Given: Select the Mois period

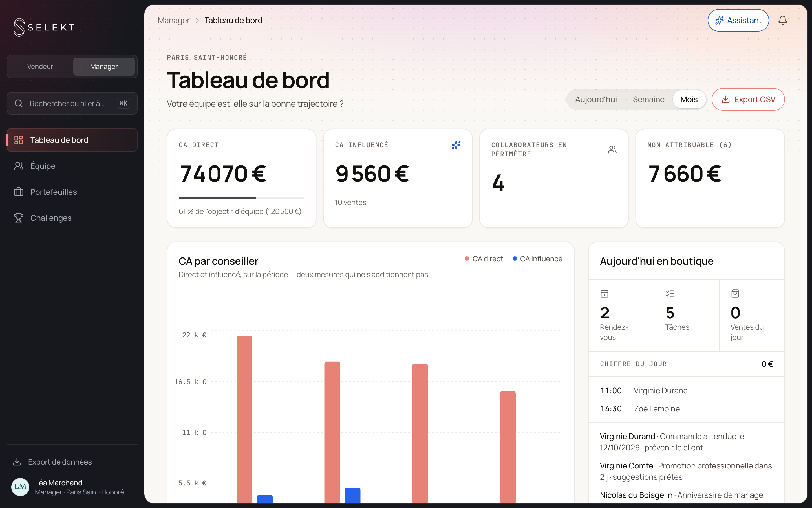Looking at the screenshot, I should [x=689, y=99].
